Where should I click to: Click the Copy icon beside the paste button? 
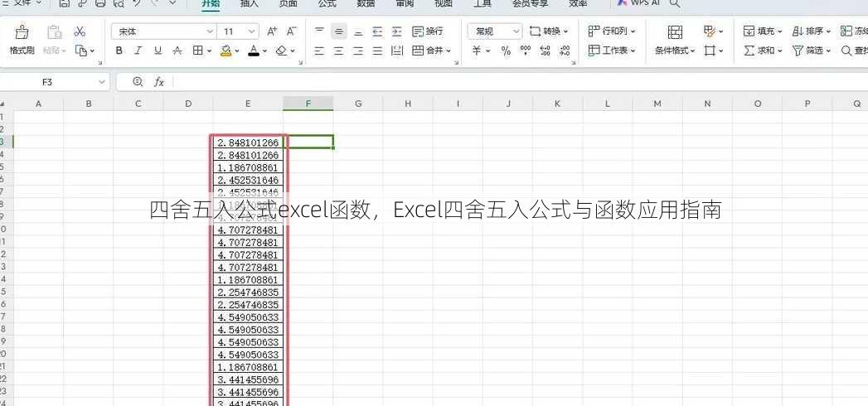(x=81, y=51)
